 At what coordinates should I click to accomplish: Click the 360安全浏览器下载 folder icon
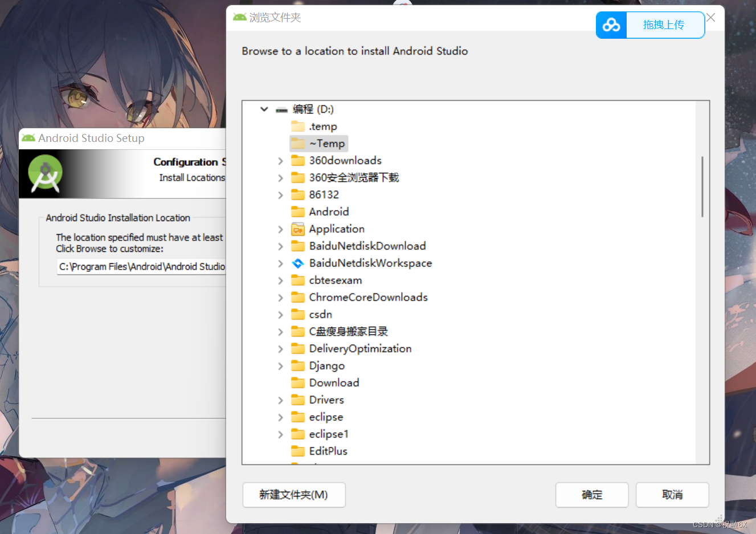pos(298,177)
